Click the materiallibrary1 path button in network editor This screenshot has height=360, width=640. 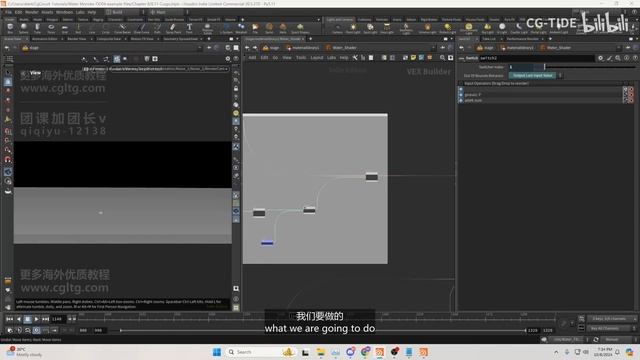[x=302, y=48]
